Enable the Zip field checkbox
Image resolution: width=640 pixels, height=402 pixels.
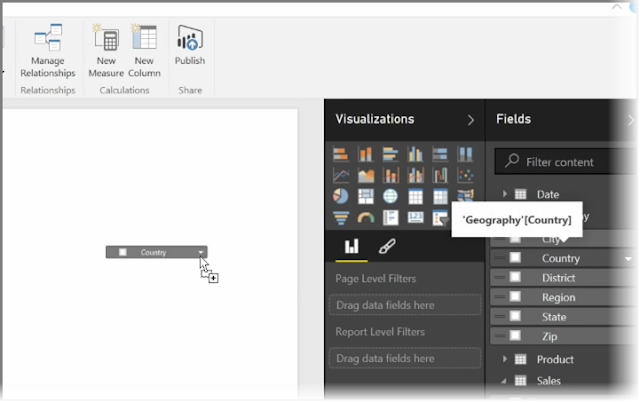(516, 336)
